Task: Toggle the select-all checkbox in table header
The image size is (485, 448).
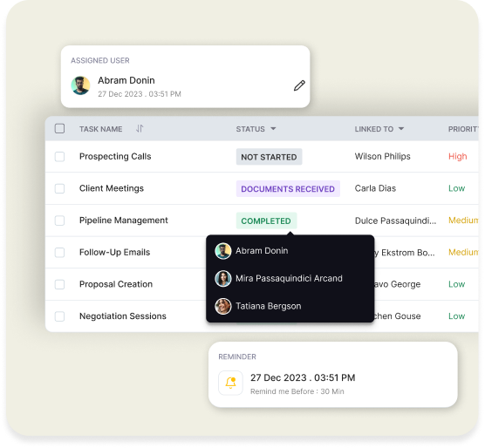Action: [59, 128]
